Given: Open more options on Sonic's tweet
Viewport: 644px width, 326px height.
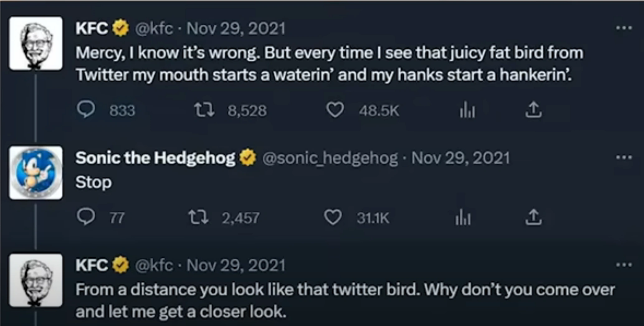Looking at the screenshot, I should (x=624, y=158).
